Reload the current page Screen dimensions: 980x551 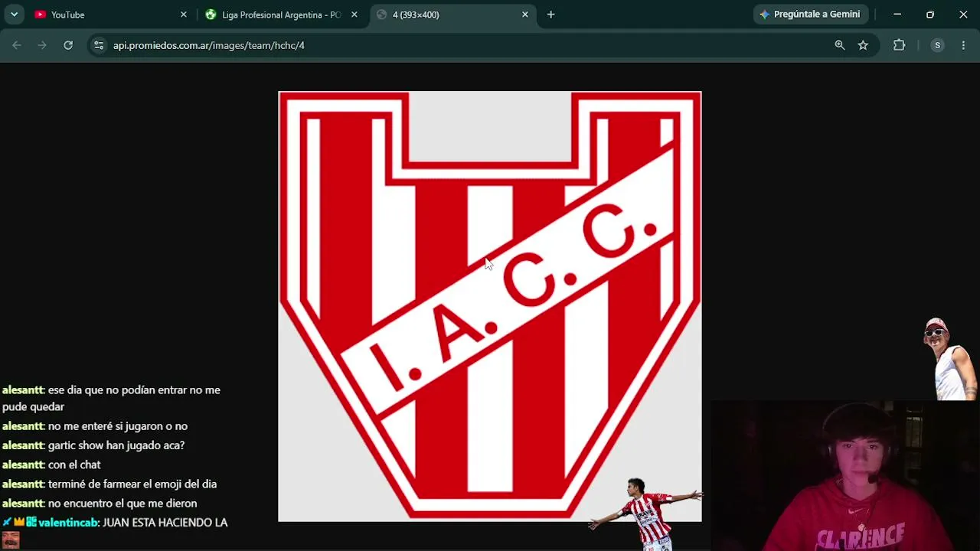tap(68, 45)
